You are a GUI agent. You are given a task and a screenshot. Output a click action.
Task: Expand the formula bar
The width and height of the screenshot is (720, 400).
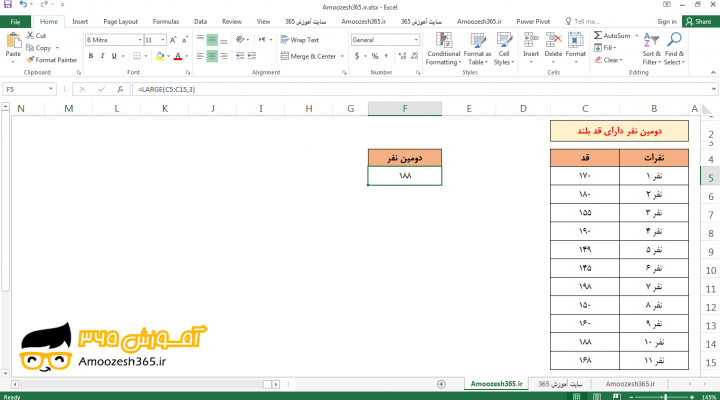(713, 89)
